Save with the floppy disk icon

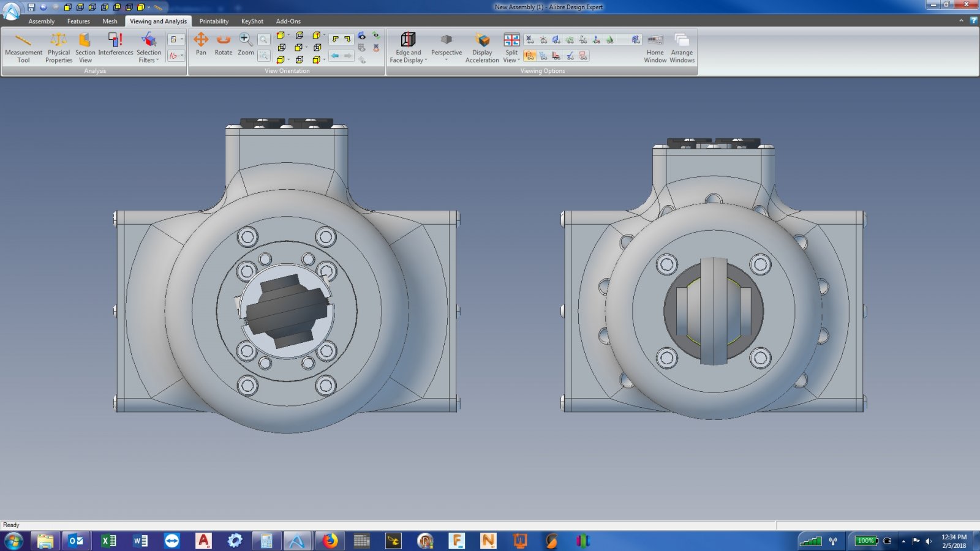[x=31, y=7]
